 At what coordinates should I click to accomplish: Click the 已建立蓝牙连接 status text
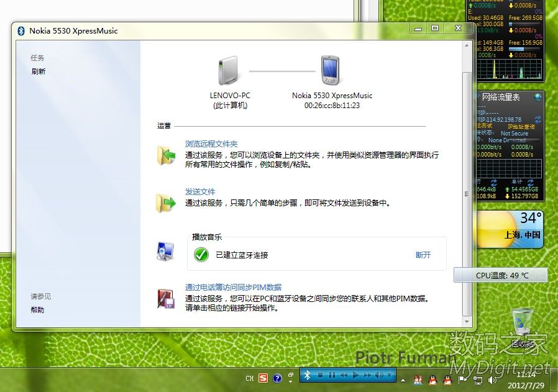pyautogui.click(x=242, y=255)
